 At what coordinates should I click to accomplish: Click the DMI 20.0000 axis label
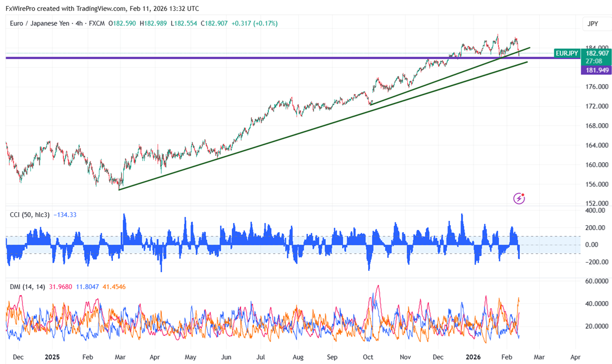(597, 326)
